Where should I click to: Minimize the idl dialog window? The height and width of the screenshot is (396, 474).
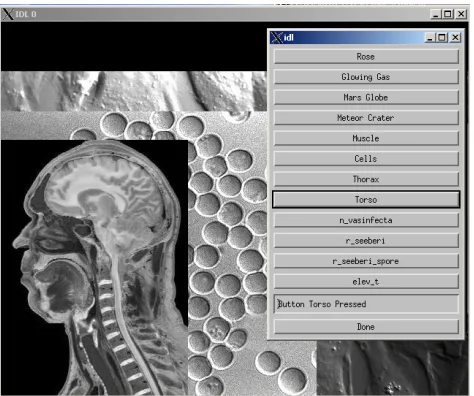coord(430,38)
